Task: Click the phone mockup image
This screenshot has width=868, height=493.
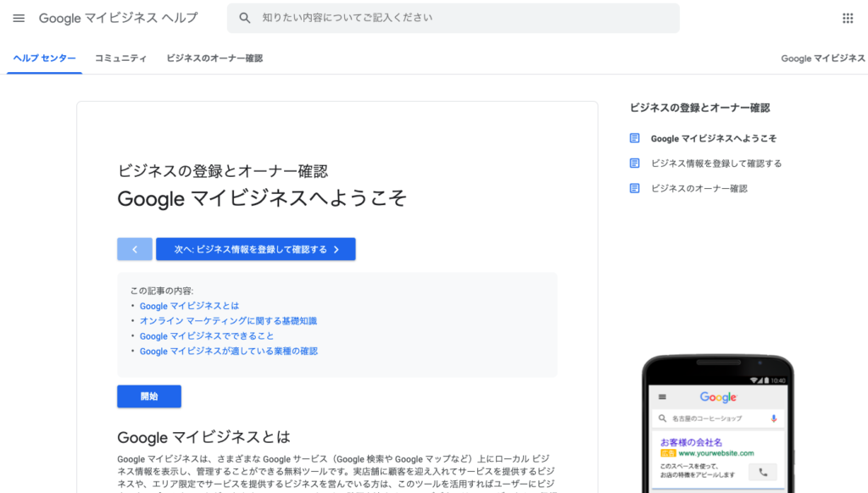Action: pyautogui.click(x=718, y=424)
